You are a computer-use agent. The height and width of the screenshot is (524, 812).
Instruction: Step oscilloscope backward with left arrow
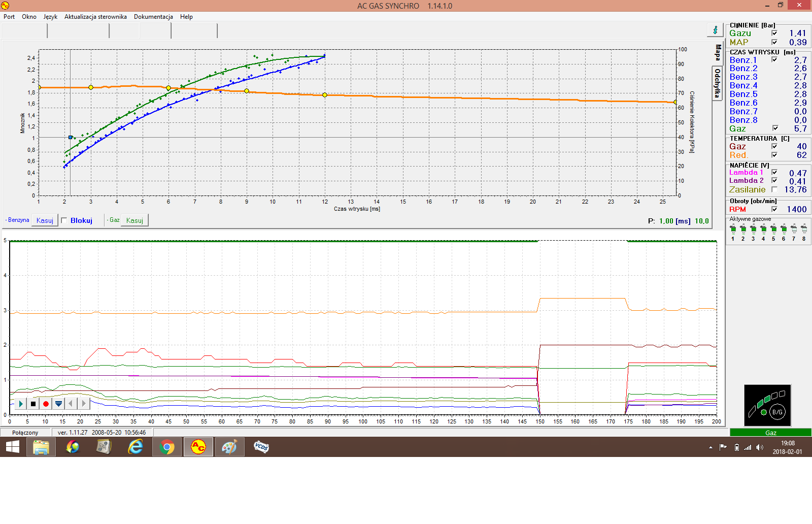click(x=71, y=404)
